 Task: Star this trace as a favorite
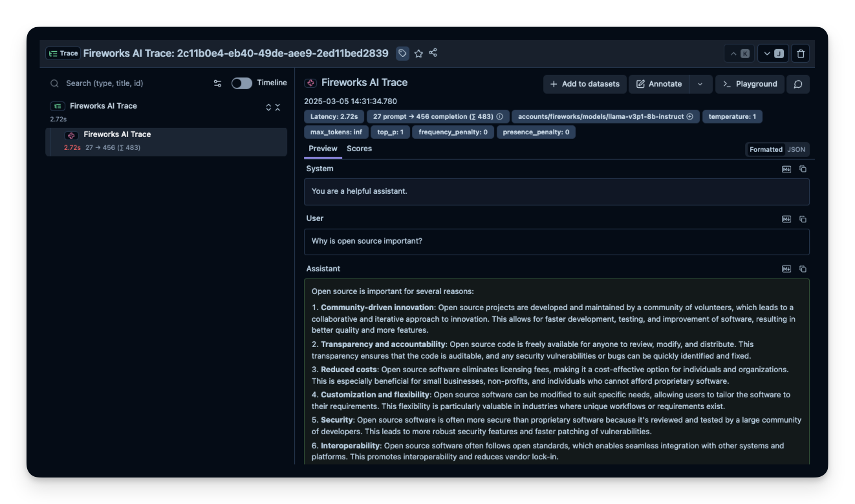418,53
